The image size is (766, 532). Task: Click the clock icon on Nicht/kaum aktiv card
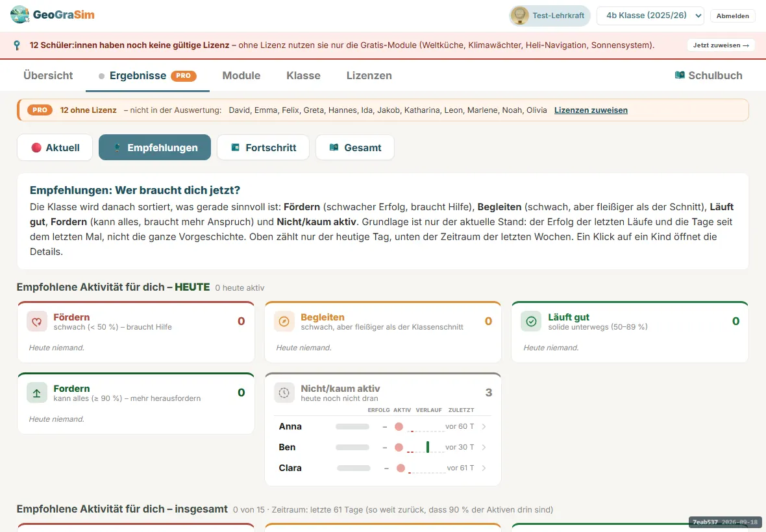pyautogui.click(x=284, y=393)
